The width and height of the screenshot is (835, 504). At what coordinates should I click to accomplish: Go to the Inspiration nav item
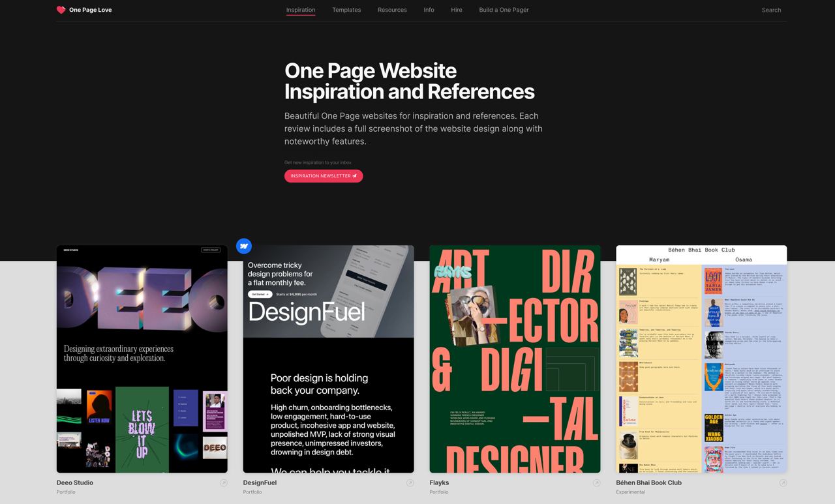pos(301,10)
